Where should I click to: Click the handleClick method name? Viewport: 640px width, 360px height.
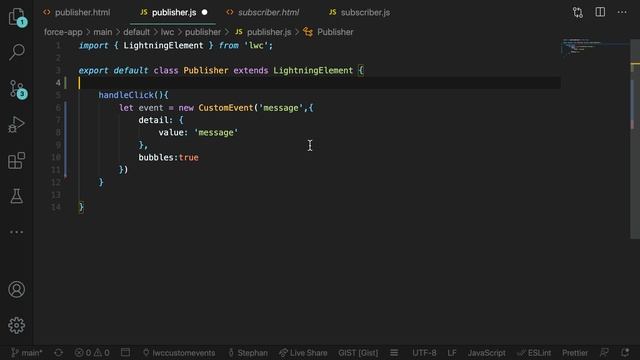[x=125, y=95]
